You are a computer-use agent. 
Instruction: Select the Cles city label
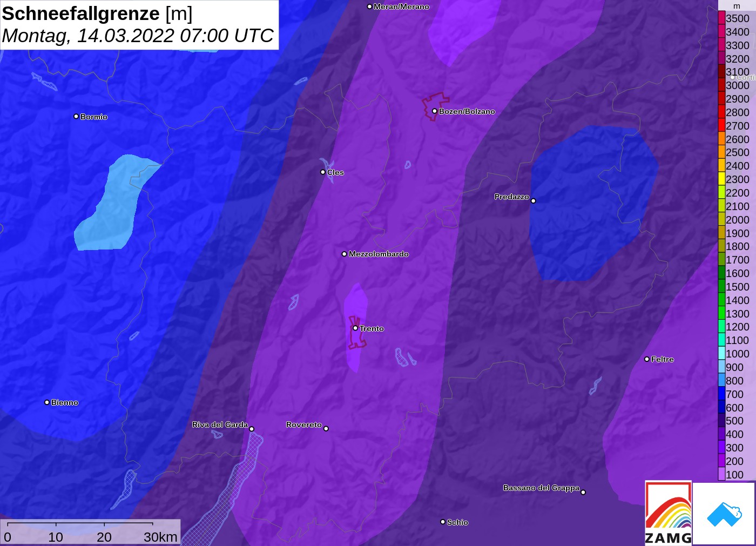tap(335, 172)
